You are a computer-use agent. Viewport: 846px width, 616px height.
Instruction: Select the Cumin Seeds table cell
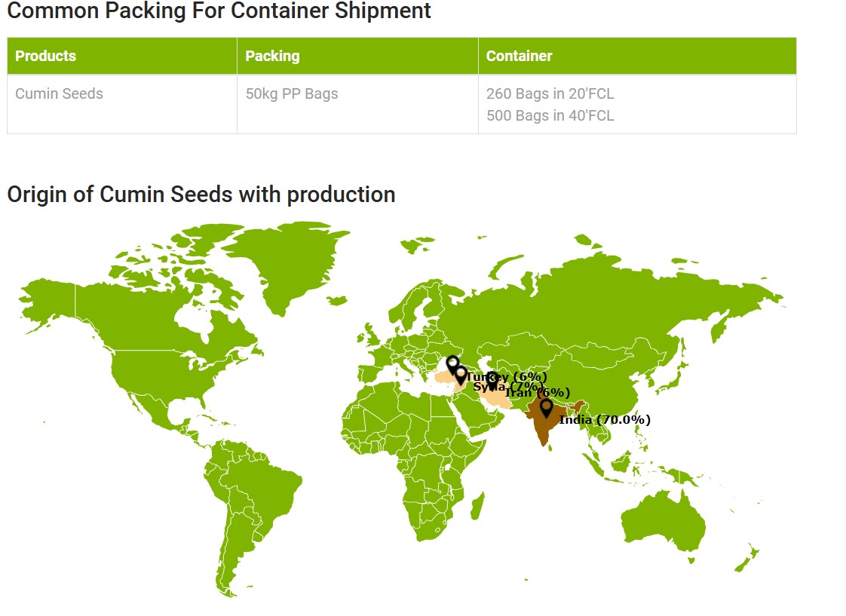point(122,104)
